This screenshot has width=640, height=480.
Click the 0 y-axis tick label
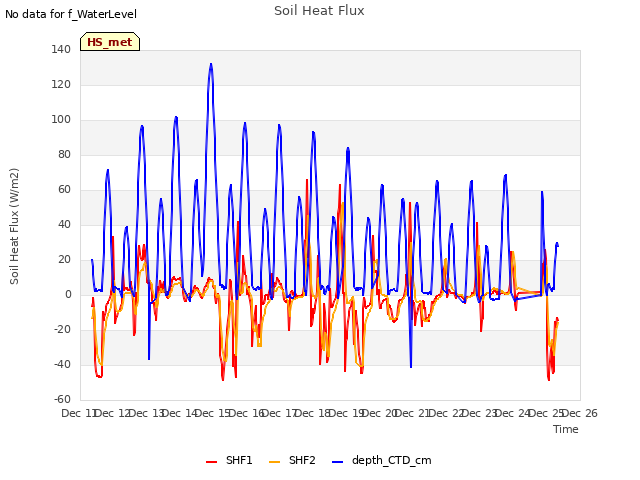(x=68, y=294)
